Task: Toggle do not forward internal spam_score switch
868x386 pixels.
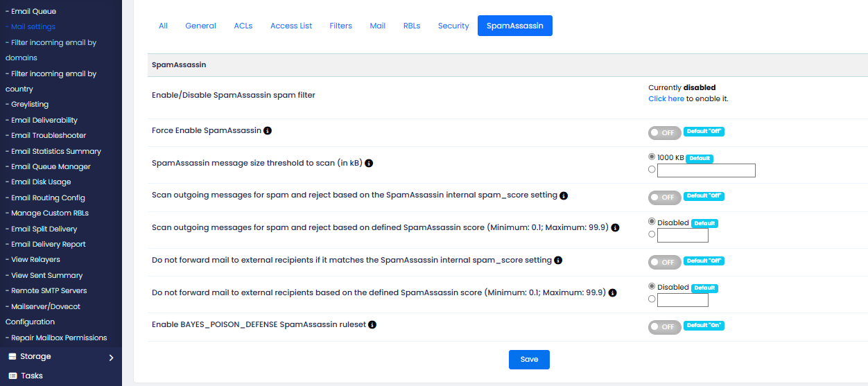Action: [665, 263]
